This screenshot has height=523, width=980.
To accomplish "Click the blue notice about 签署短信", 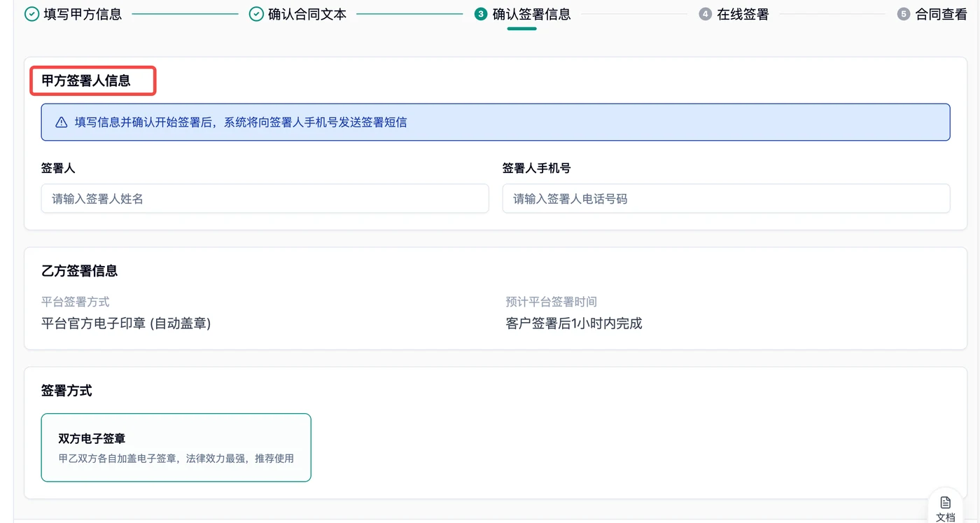I will pos(496,123).
